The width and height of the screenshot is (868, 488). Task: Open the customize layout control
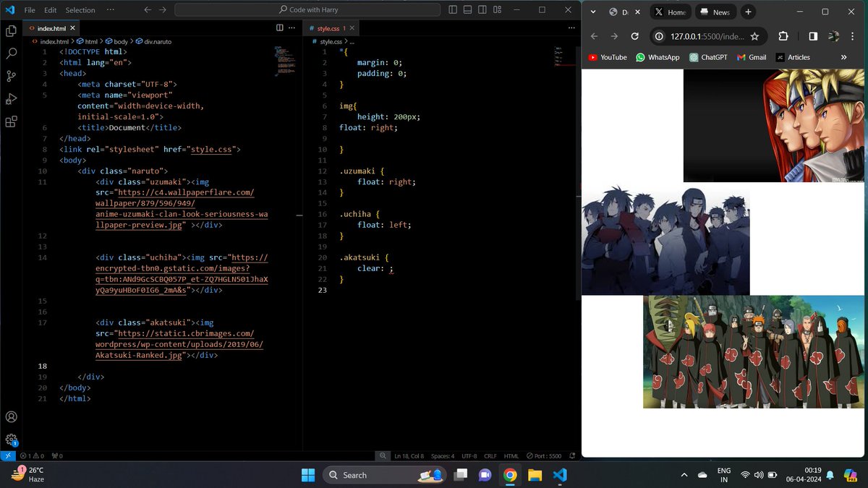tap(497, 10)
